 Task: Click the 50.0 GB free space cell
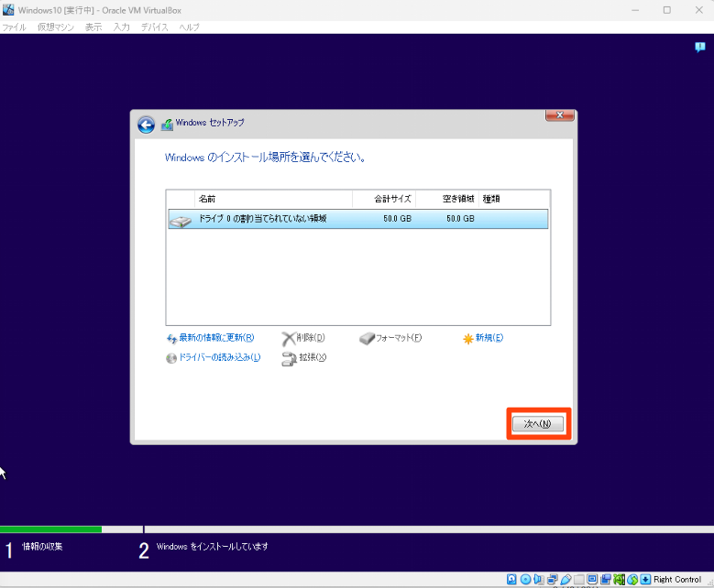(460, 219)
